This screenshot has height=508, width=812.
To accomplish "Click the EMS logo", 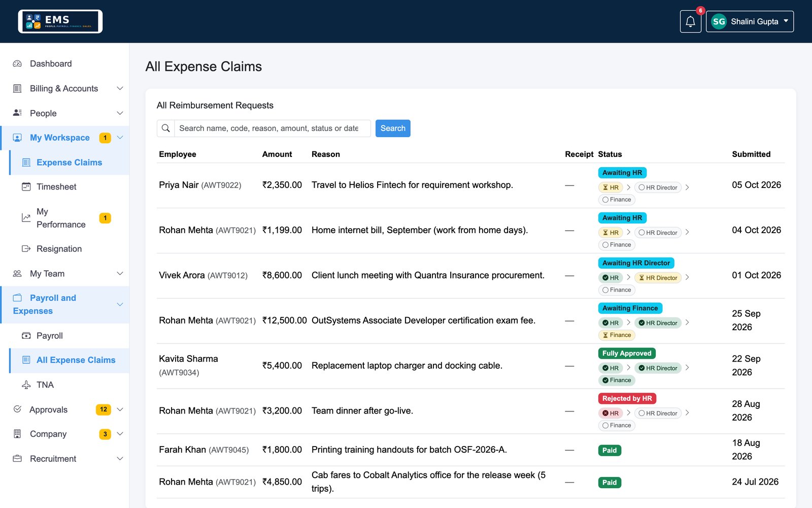I will point(60,21).
